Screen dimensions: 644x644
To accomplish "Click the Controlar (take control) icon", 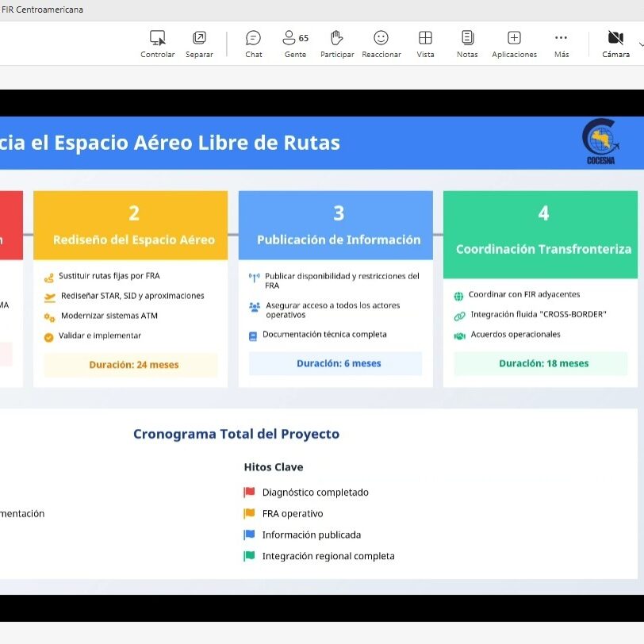I will coord(157,38).
